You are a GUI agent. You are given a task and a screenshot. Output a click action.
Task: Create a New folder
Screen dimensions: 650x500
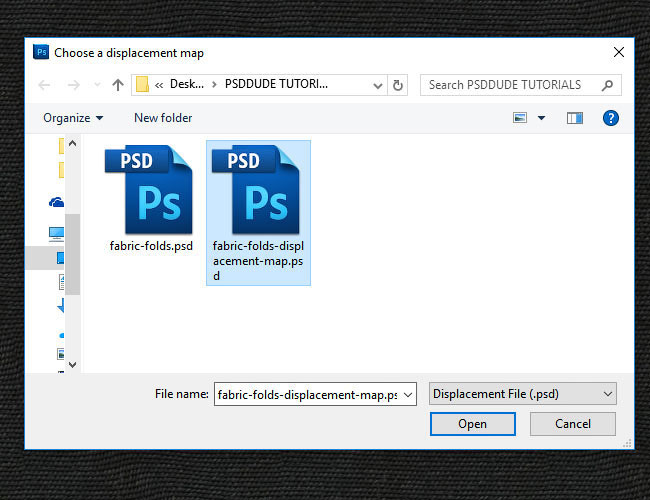163,118
